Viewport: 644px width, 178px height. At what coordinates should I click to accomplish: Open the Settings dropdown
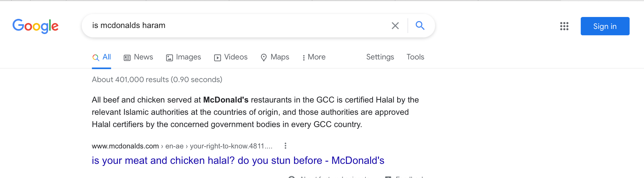380,57
